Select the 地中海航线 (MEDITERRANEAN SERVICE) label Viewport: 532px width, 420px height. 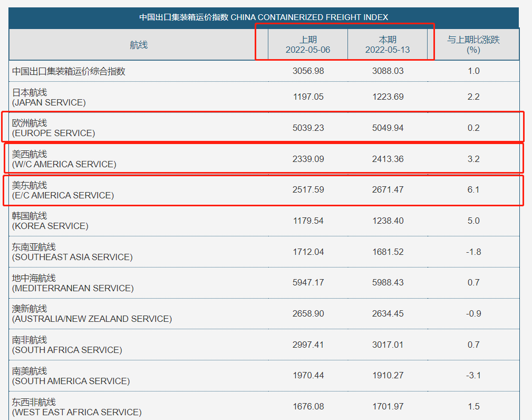point(73,283)
